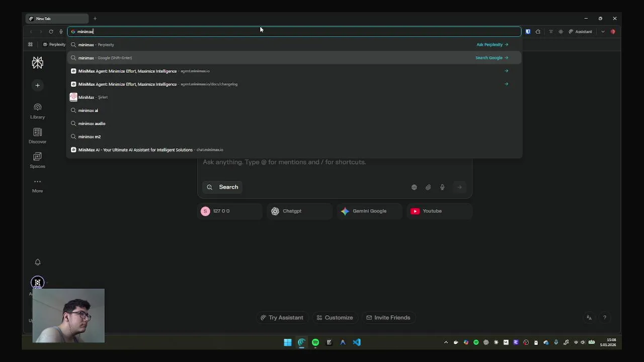Add a new tab with the plus button
Viewport: 644px width, 362px height.
coord(95,19)
